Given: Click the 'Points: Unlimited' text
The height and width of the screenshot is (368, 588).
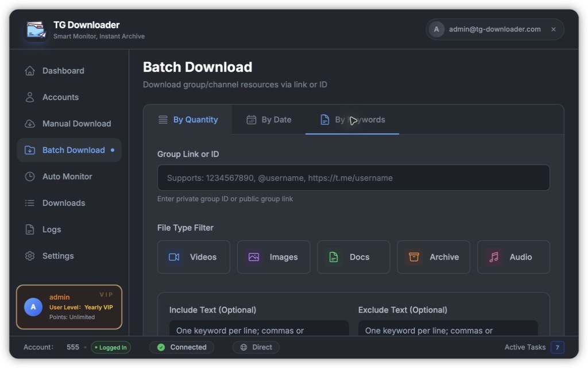Looking at the screenshot, I should [72, 317].
